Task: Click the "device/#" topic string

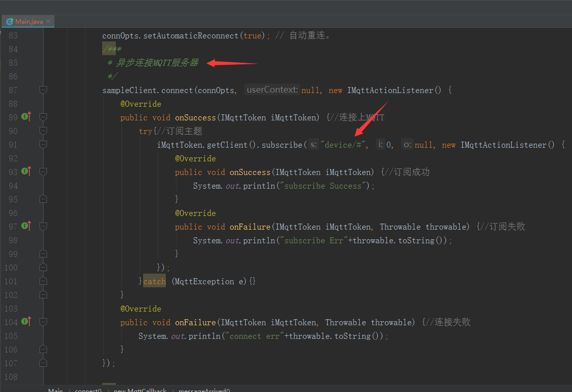Action: click(x=343, y=145)
